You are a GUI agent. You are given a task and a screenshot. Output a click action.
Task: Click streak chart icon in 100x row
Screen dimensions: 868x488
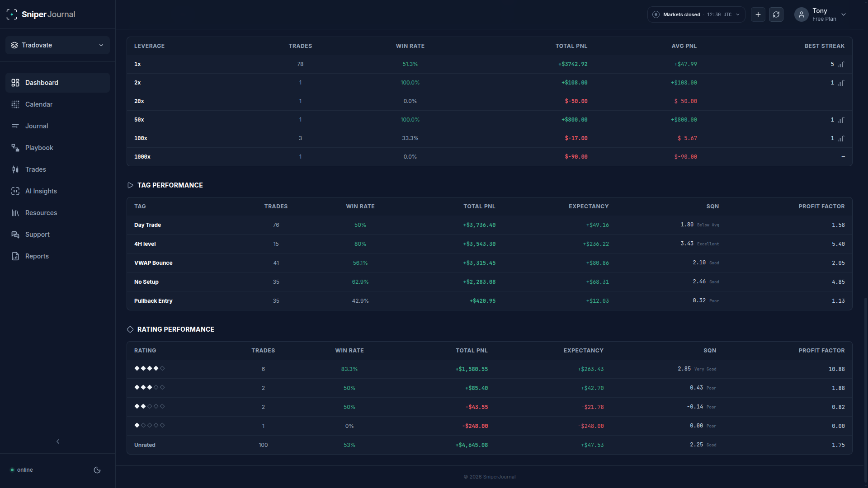[x=841, y=139]
